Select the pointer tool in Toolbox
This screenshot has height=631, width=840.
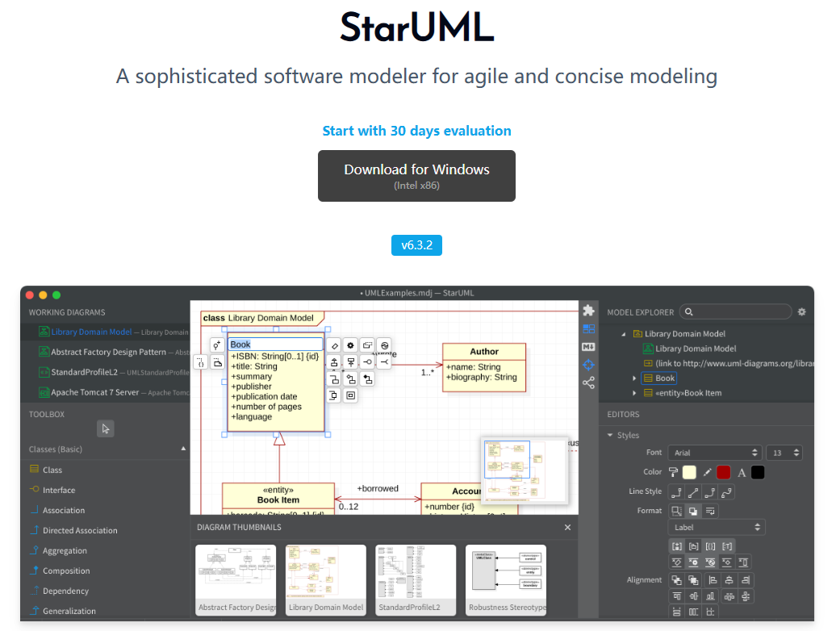click(x=106, y=428)
